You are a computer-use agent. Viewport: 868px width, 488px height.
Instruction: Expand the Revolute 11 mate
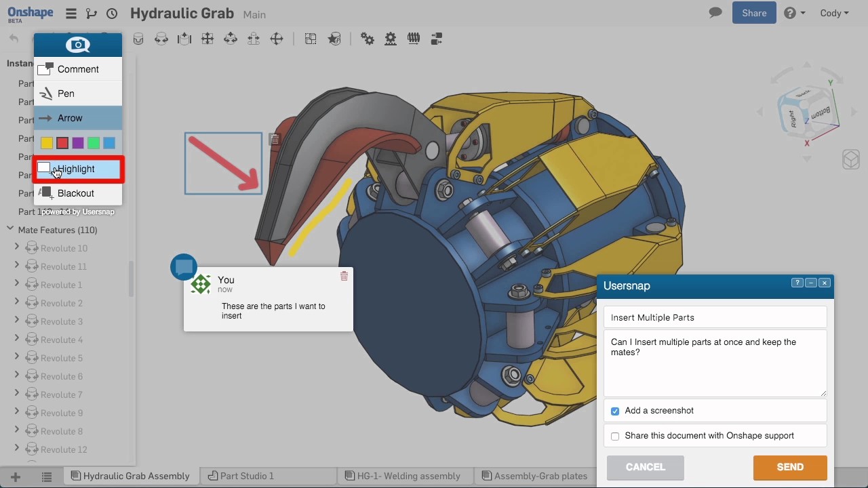point(17,266)
